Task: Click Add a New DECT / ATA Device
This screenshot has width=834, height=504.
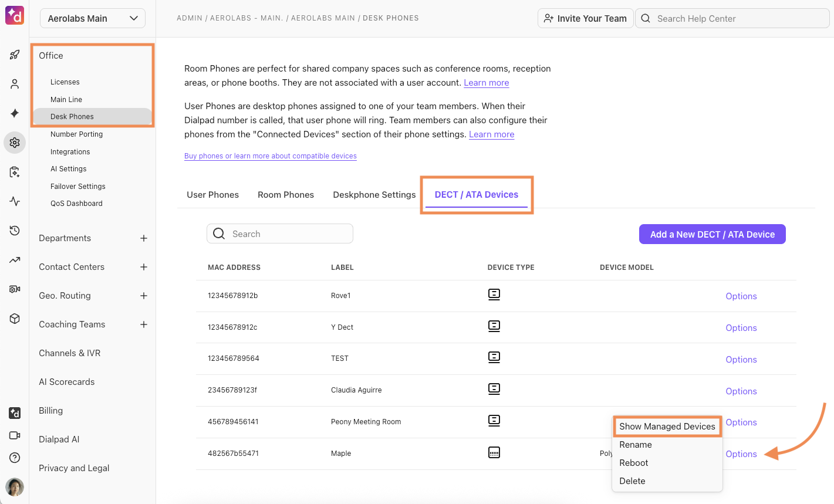Action: pos(712,234)
